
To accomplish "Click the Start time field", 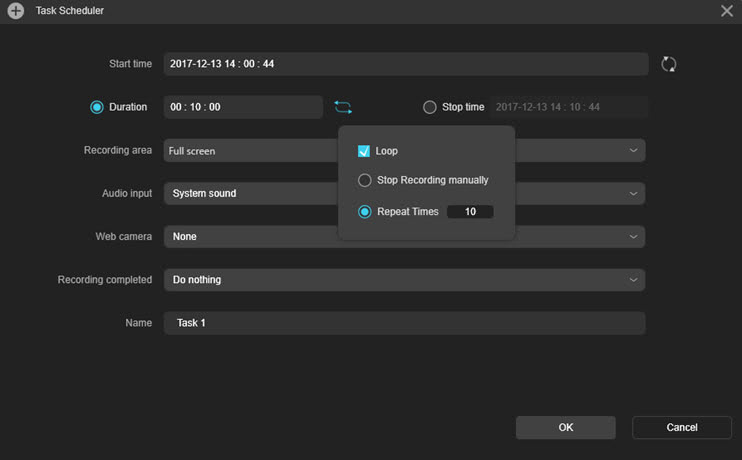I will tap(406, 64).
